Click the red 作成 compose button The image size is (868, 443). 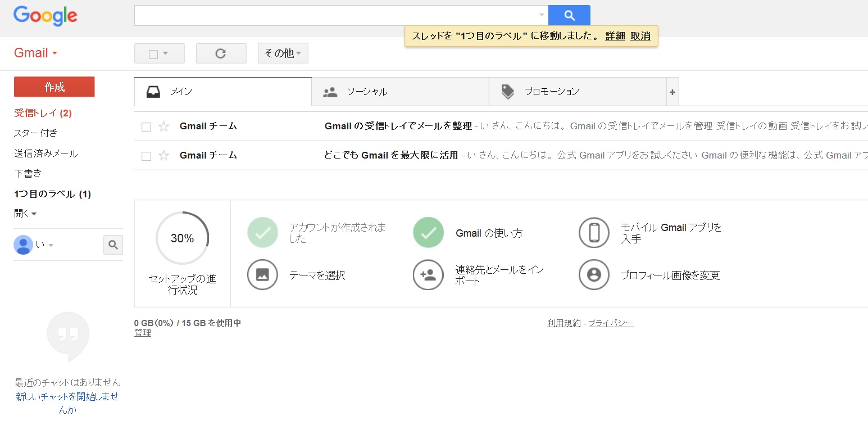click(x=54, y=87)
